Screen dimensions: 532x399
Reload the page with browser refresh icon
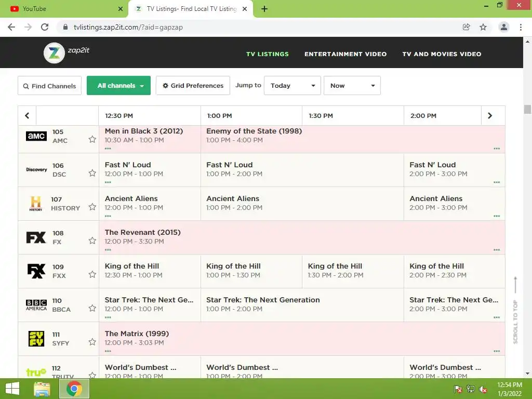point(45,27)
